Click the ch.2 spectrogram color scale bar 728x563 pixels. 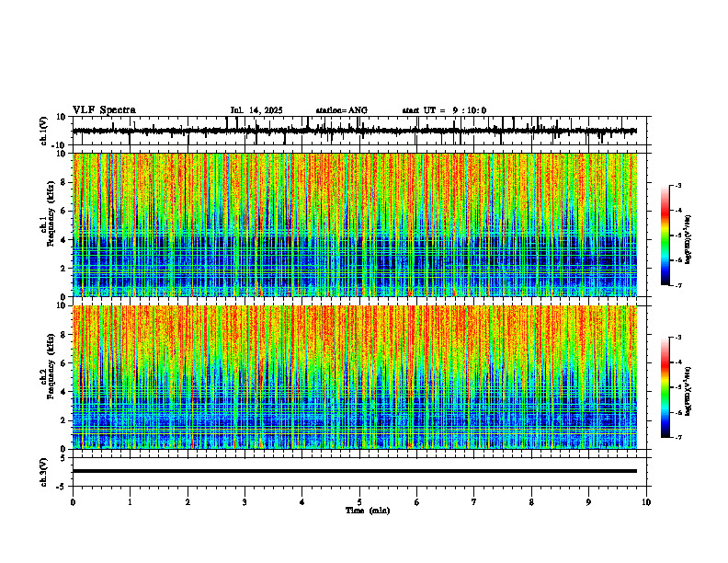point(665,387)
